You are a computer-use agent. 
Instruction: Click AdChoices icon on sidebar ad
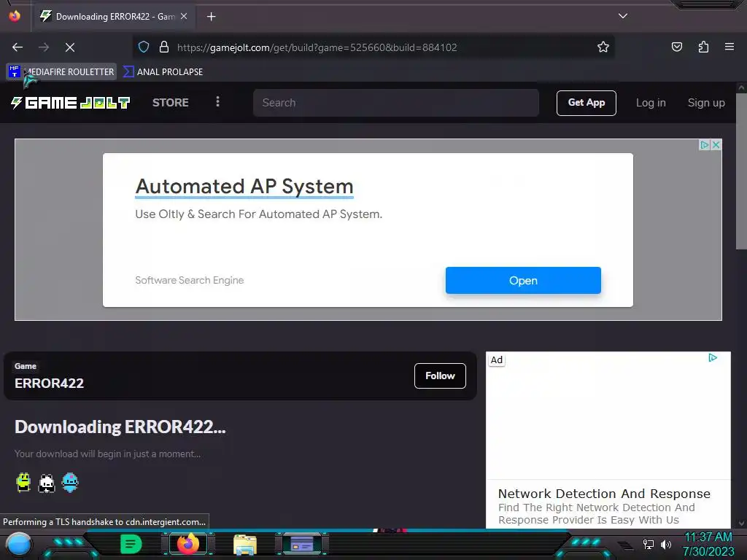(x=713, y=357)
